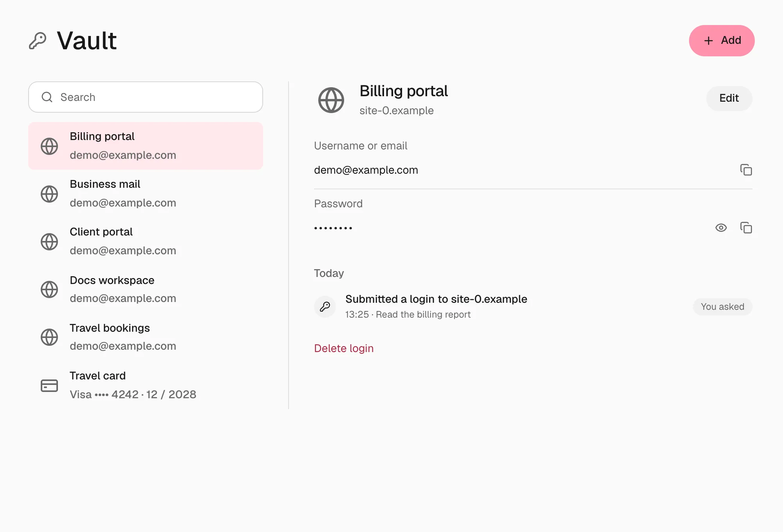
Task: Click the Username or email label
Action: coord(361,146)
